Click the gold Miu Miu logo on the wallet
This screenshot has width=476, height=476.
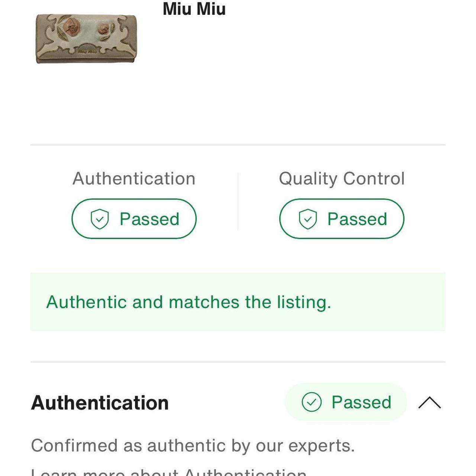click(87, 51)
